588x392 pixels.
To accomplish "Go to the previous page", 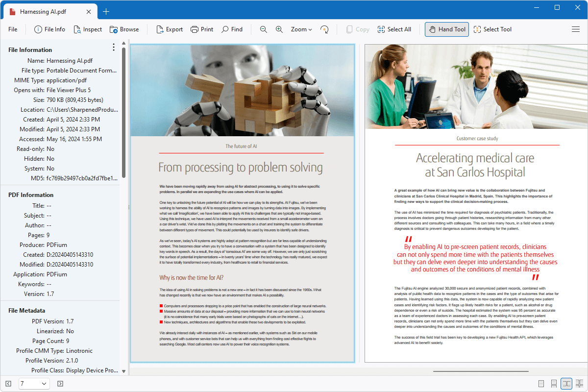I will point(8,383).
